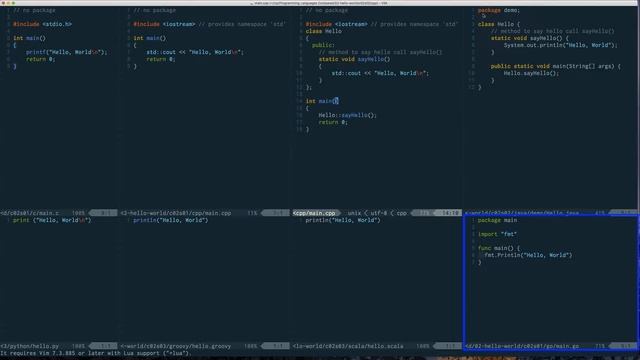Click 'return 0;' below Hello::sayHello();
The height and width of the screenshot is (360, 640).
pyautogui.click(x=333, y=122)
